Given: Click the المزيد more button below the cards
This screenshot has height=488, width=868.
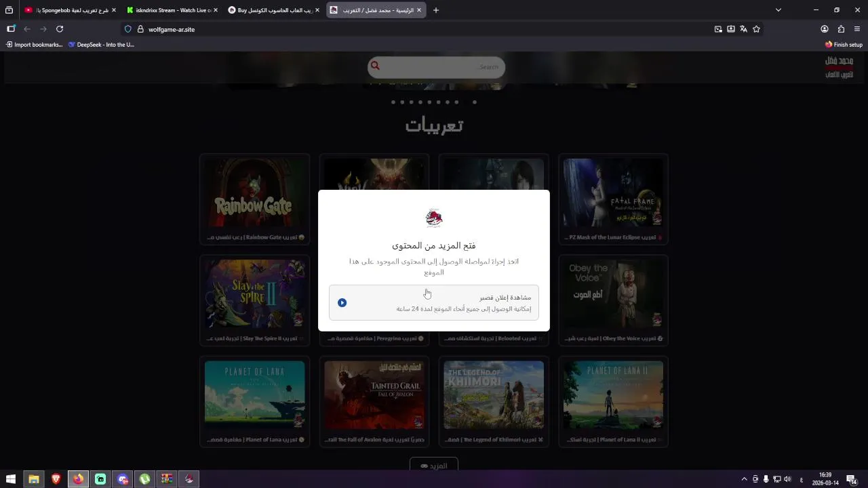Looking at the screenshot, I should (x=434, y=465).
